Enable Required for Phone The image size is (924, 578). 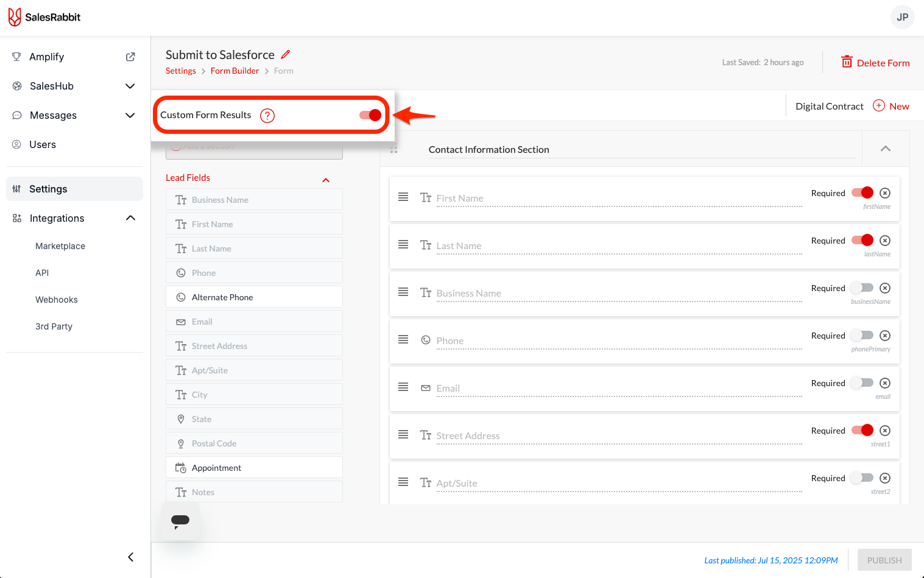point(862,335)
